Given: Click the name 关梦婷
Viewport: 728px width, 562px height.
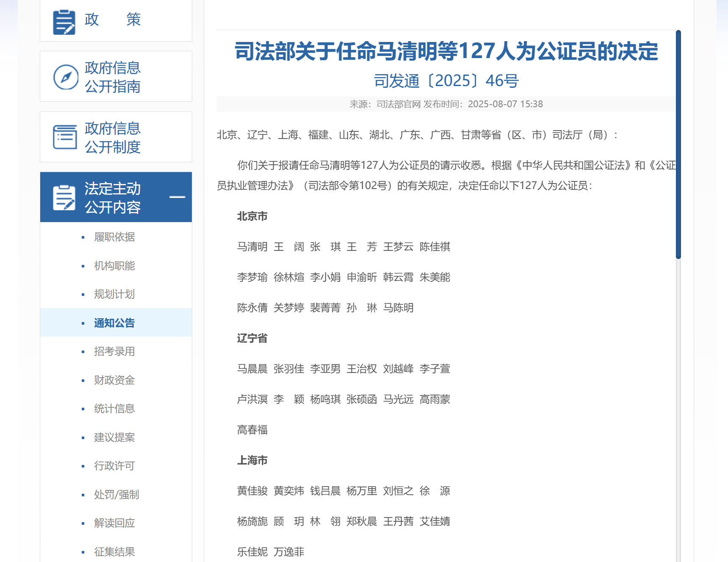Looking at the screenshot, I should point(289,308).
